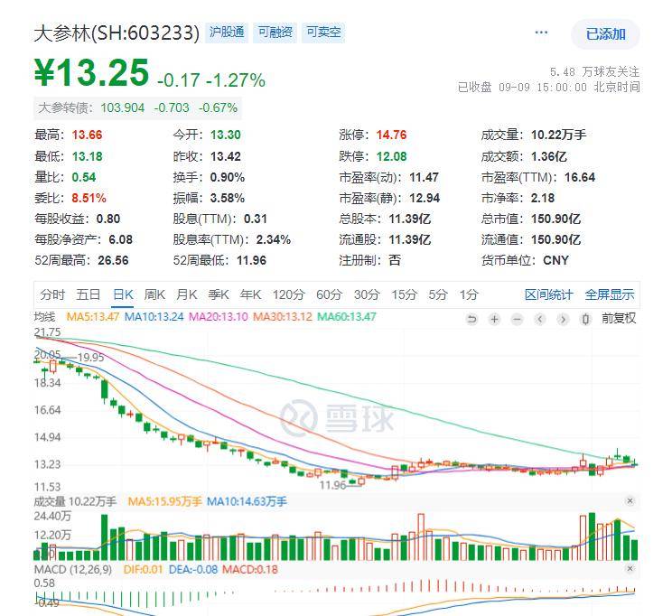Viewport: 672px width, 616px height.
Task: Select the 周K chart tab
Action: click(154, 295)
